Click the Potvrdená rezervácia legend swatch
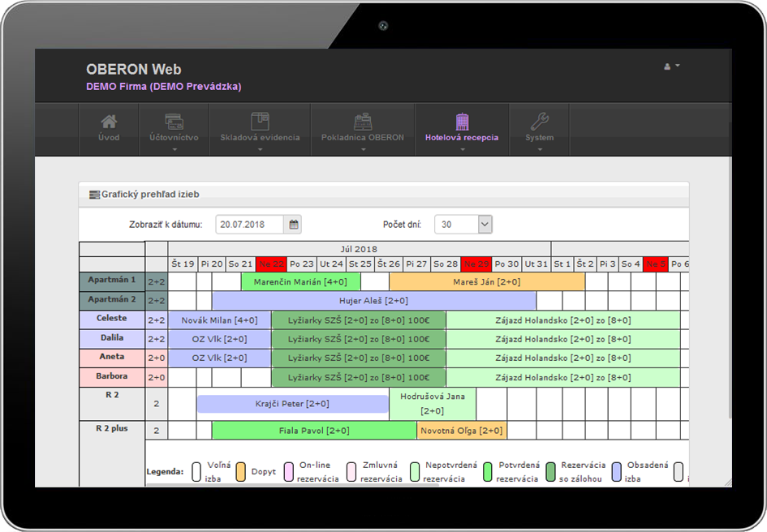 click(487, 472)
